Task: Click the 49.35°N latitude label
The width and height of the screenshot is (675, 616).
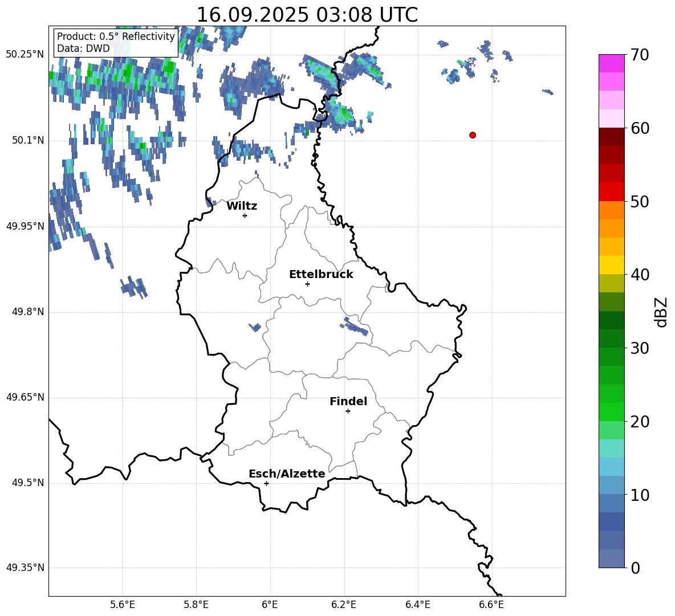Action: coord(25,568)
